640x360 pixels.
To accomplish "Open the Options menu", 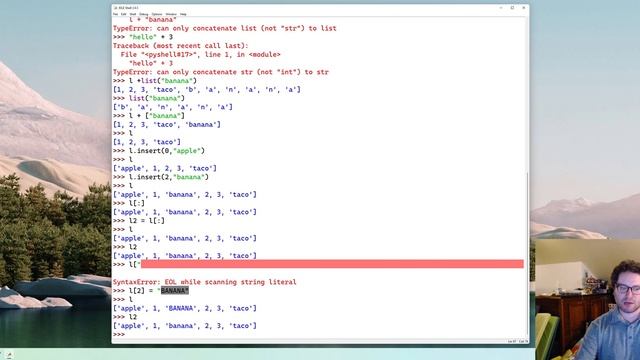I will click(x=157, y=14).
